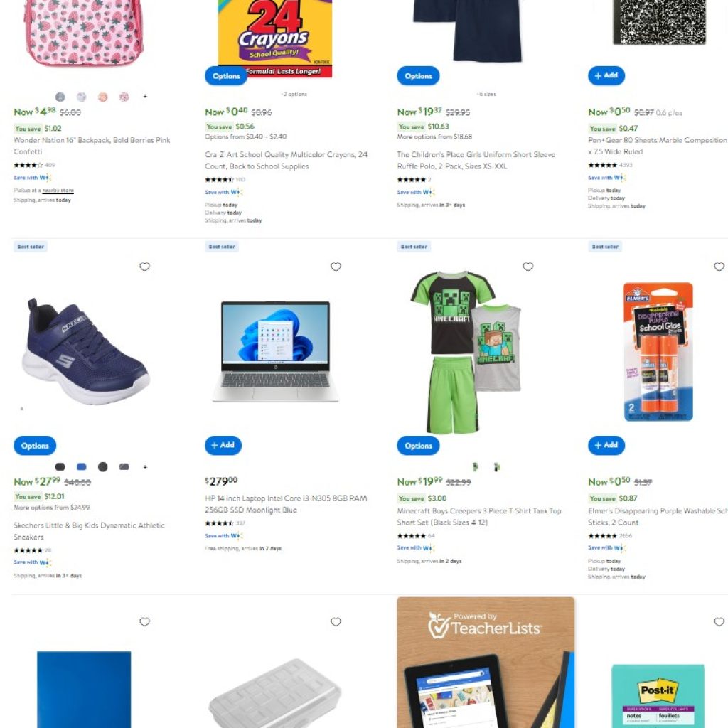Open Options for Cra-Z-Art crayons

click(225, 75)
